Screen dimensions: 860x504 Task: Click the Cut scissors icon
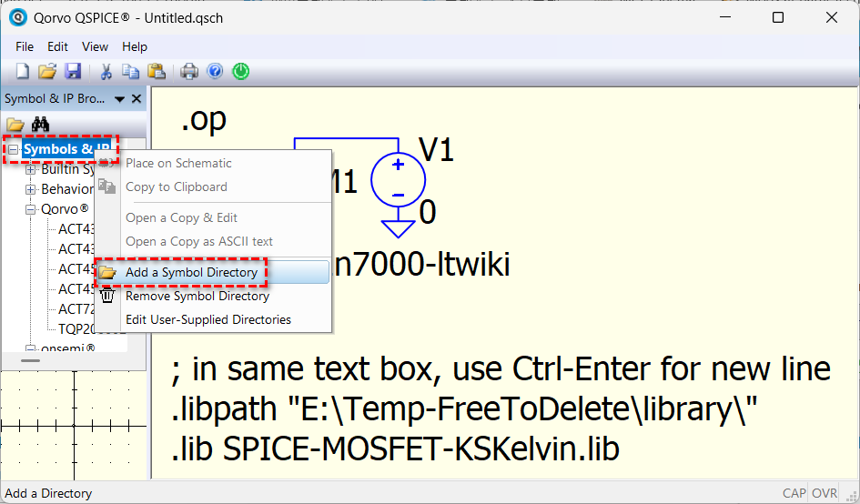106,71
